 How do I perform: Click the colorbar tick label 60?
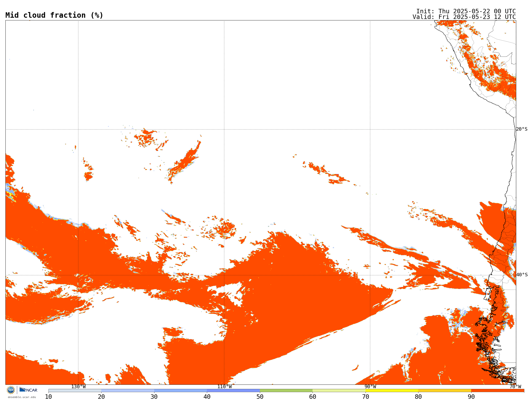click(x=313, y=397)
